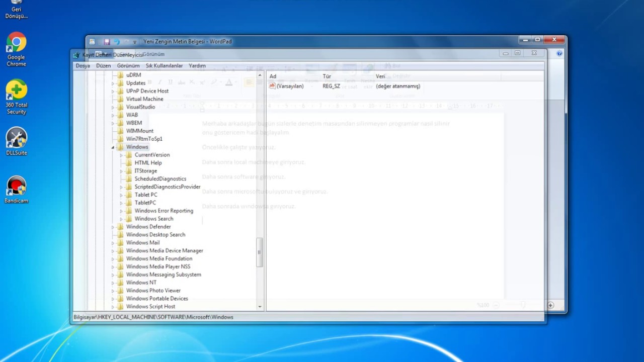
Task: Click WordPad zoom in plus button
Action: (550, 305)
